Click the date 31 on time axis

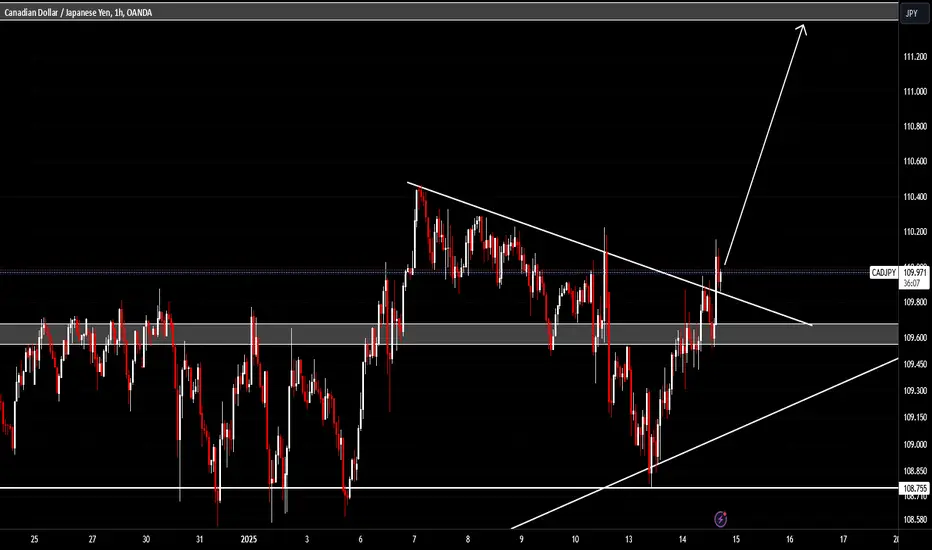[x=199, y=539]
